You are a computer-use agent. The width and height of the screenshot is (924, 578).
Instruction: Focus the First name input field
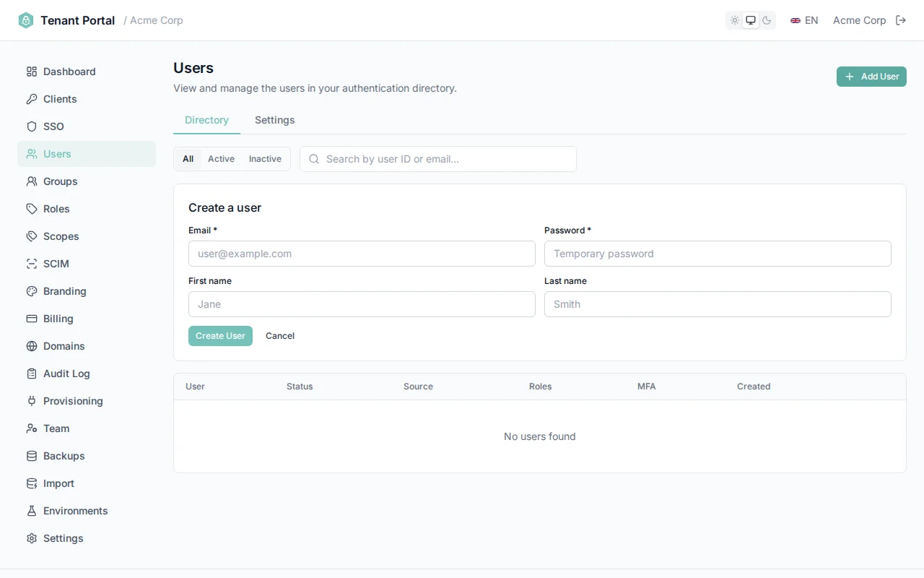(x=362, y=304)
